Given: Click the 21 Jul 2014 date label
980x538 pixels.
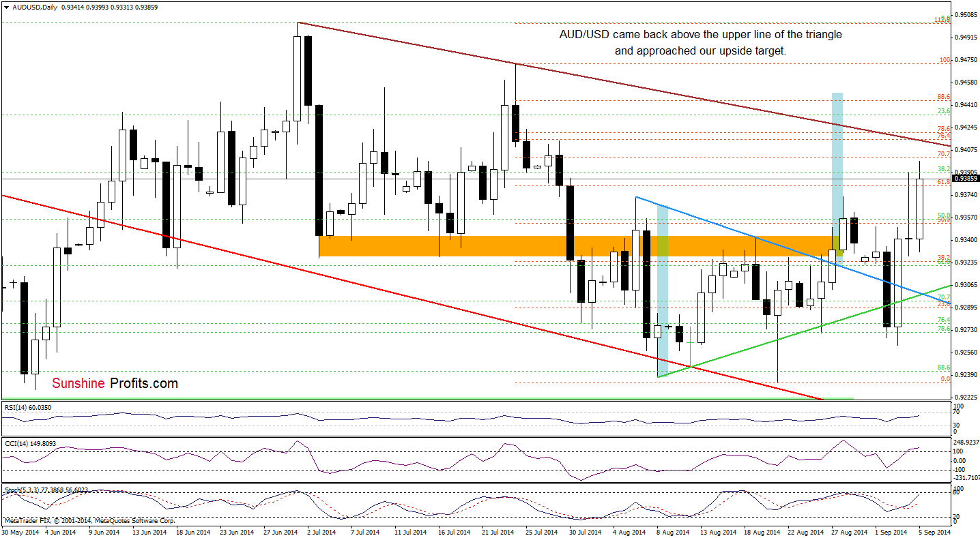Looking at the screenshot, I should coord(498,532).
